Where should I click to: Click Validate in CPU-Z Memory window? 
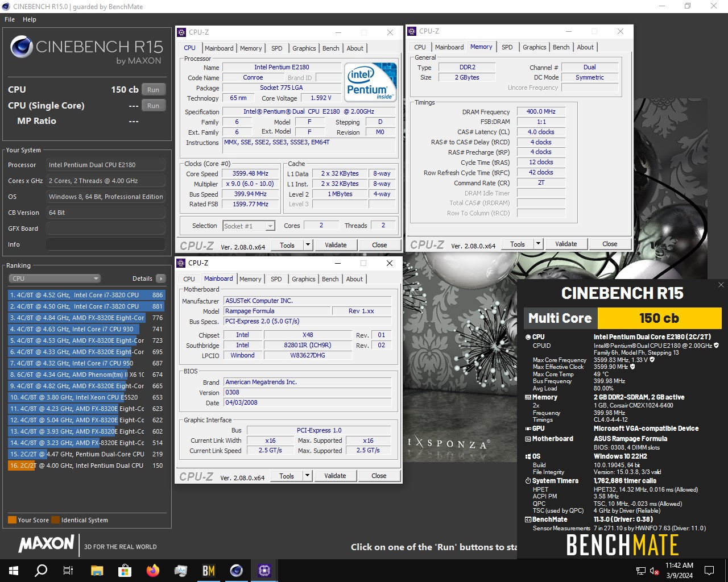[x=566, y=244]
